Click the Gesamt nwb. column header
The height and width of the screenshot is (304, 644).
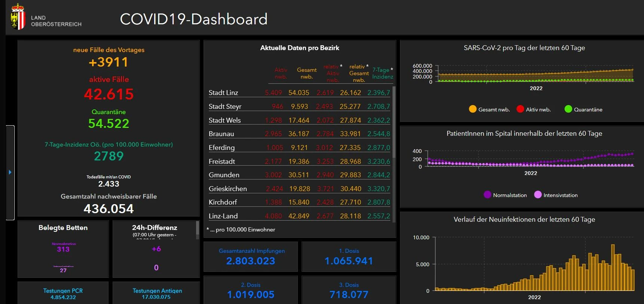pos(306,73)
